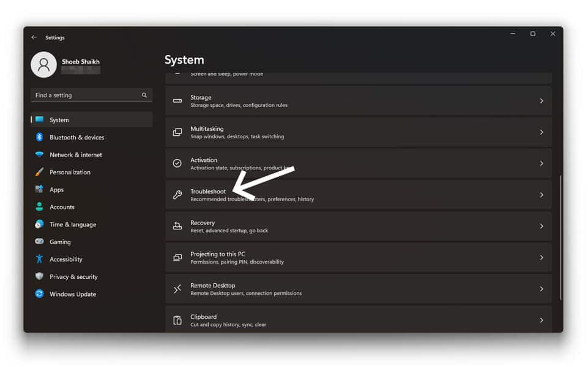Select System in the sidebar
588x367 pixels.
[x=92, y=120]
